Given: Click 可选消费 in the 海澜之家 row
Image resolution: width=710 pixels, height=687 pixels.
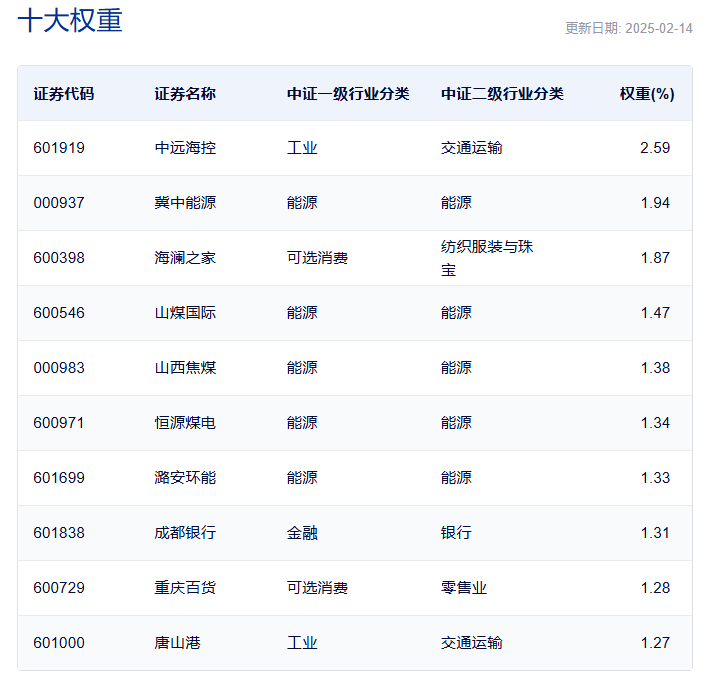Looking at the screenshot, I should pyautogui.click(x=317, y=258).
